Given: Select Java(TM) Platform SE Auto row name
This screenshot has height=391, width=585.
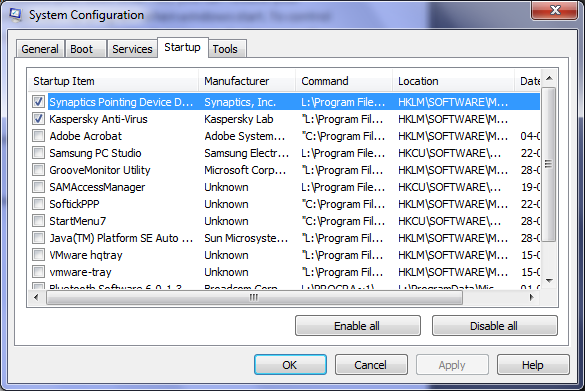Looking at the screenshot, I should 121,238.
